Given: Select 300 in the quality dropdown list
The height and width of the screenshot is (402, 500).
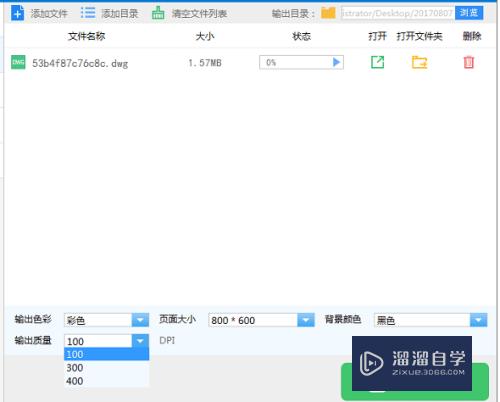Looking at the screenshot, I should click(106, 368).
